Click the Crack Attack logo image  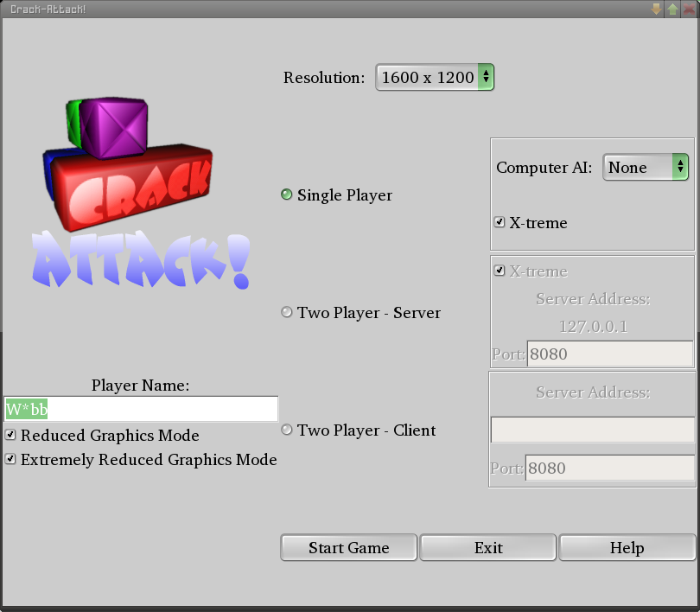pos(143,194)
